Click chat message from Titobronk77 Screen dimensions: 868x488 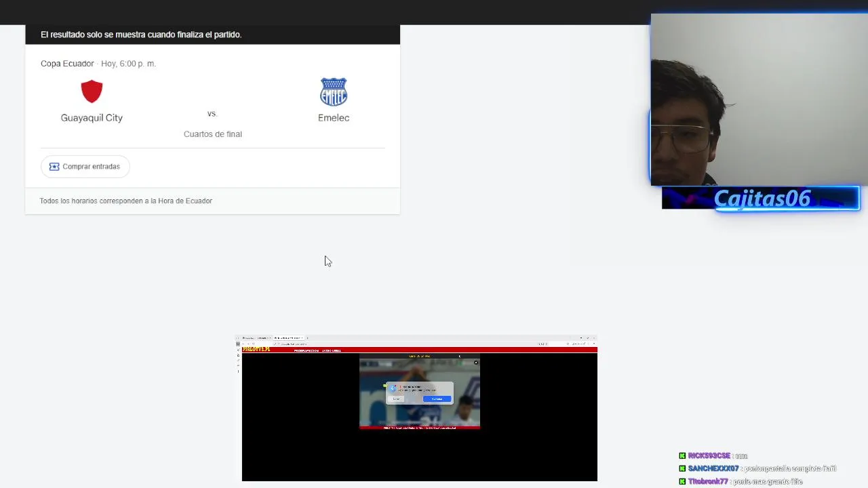point(741,481)
